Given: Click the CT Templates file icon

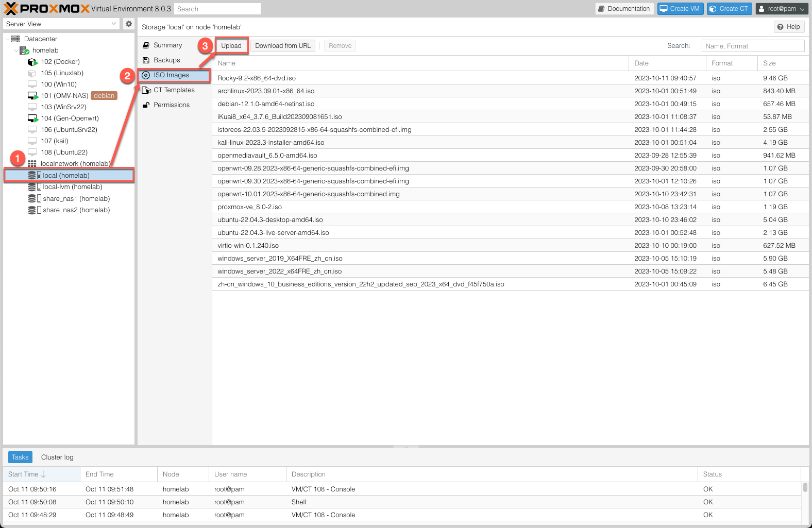Looking at the screenshot, I should (x=146, y=90).
